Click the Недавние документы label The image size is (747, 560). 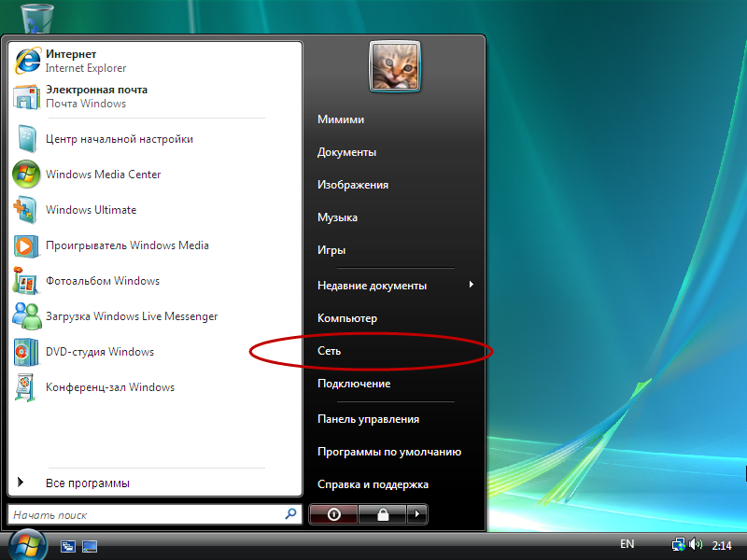[372, 286]
